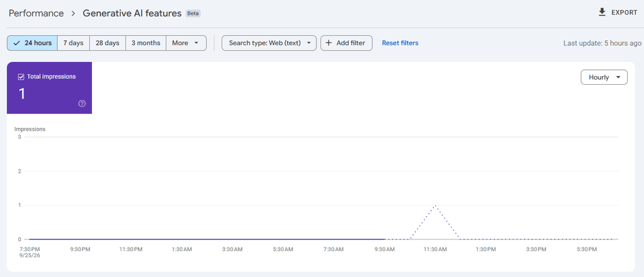Image resolution: width=644 pixels, height=277 pixels.
Task: Toggle the Total impressions checkbox
Action: coord(21,77)
